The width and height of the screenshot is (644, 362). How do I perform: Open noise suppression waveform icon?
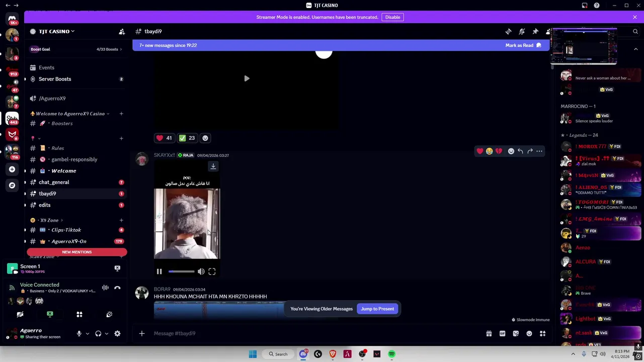[x=105, y=288]
